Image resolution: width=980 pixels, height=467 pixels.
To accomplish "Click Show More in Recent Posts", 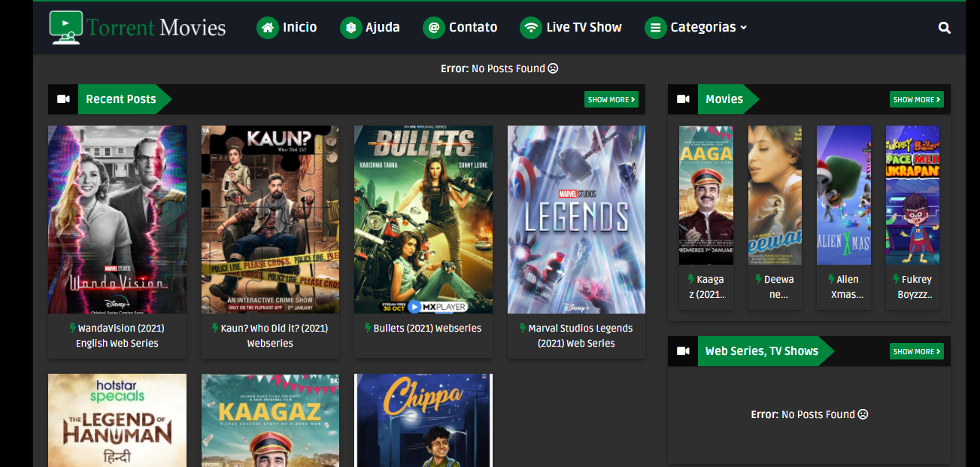I will tap(611, 99).
